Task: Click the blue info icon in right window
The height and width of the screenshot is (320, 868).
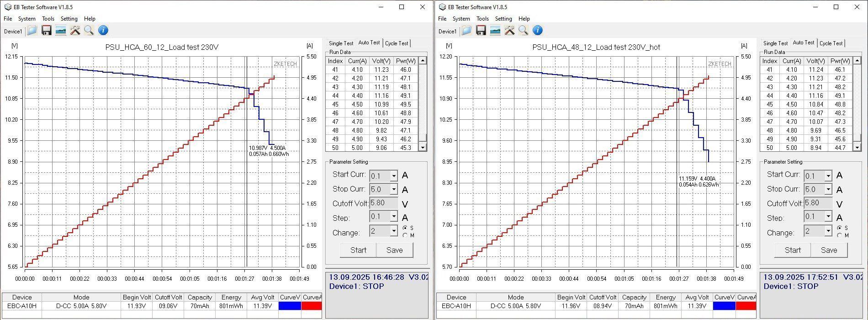Action: coord(538,31)
